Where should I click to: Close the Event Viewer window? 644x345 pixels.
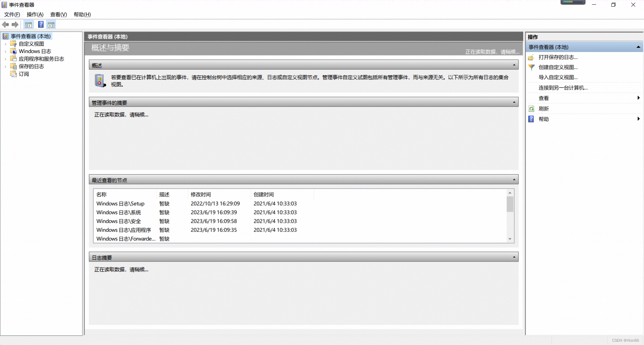[x=633, y=5]
